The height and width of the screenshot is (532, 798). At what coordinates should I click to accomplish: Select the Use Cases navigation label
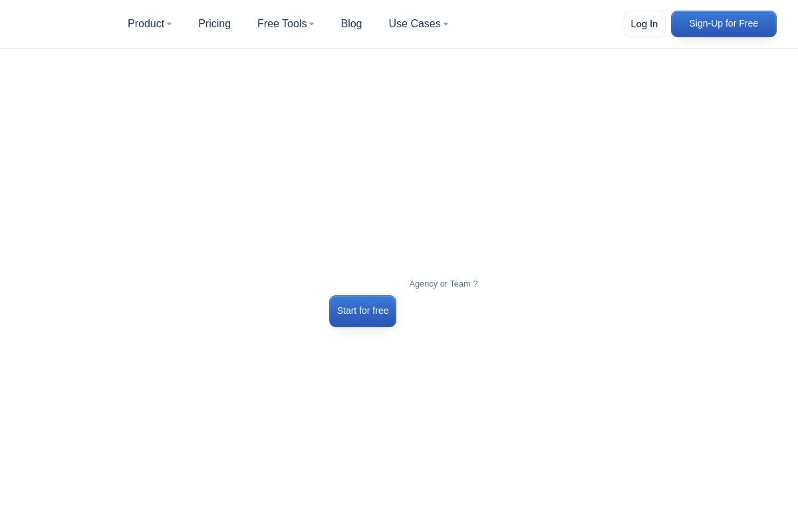(414, 24)
